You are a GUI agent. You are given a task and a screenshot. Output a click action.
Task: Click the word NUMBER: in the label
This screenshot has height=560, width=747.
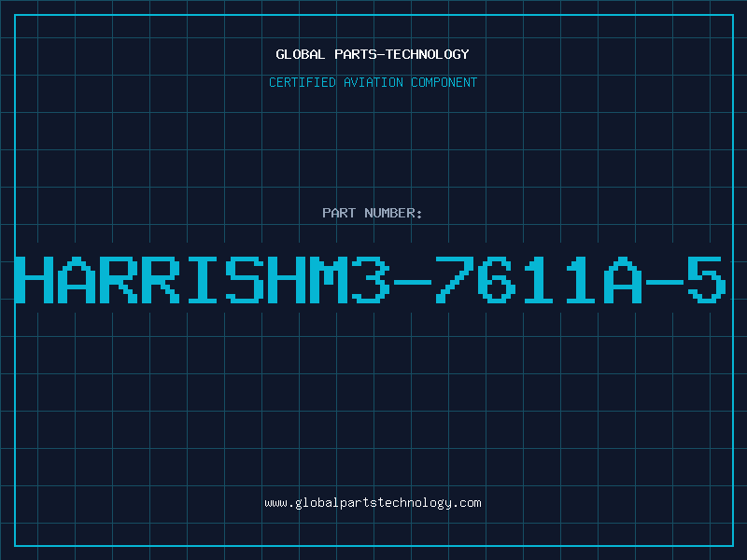(x=393, y=213)
